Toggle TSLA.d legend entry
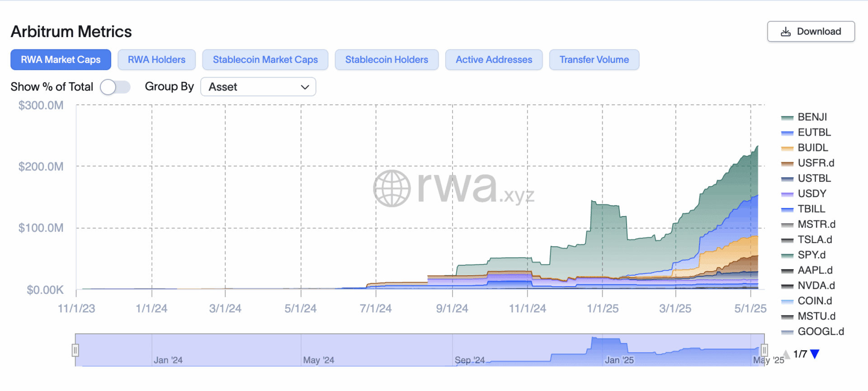 [807, 240]
